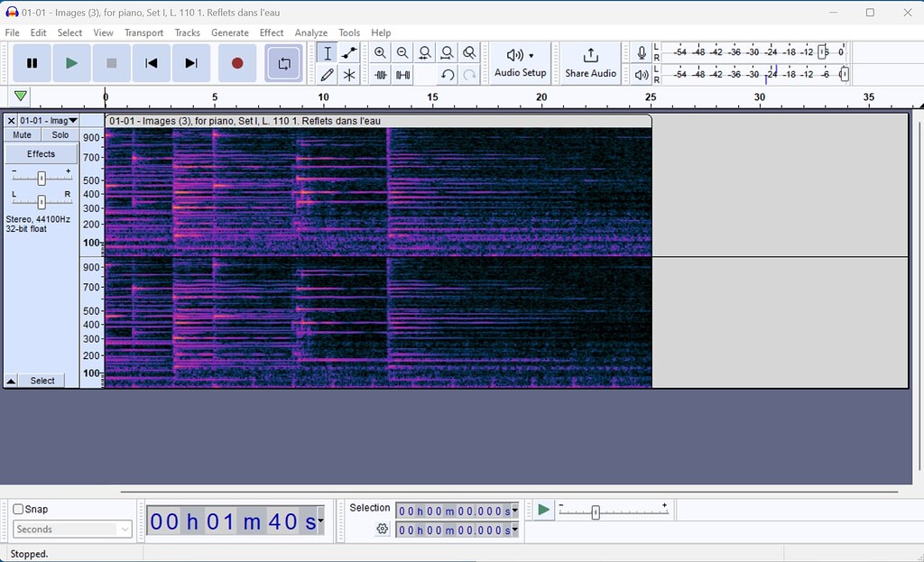Click the Record button

point(236,63)
